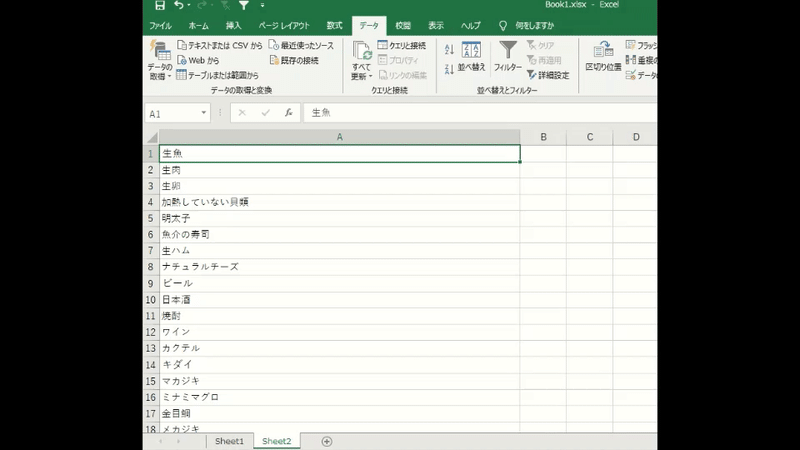Click the 区切り位置 text-to-columns icon
Viewport: 800px width, 450px height.
(603, 56)
